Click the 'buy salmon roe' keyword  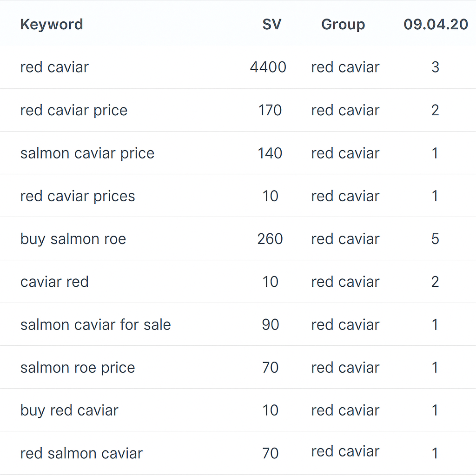click(x=73, y=239)
